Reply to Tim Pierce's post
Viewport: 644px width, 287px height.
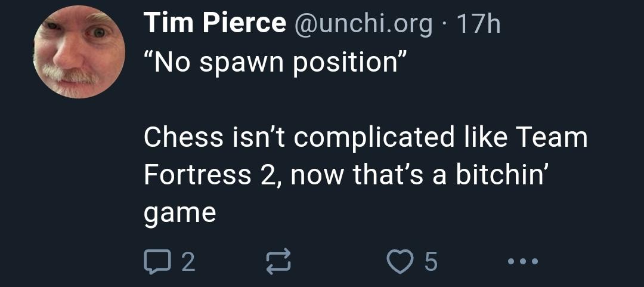156,261
